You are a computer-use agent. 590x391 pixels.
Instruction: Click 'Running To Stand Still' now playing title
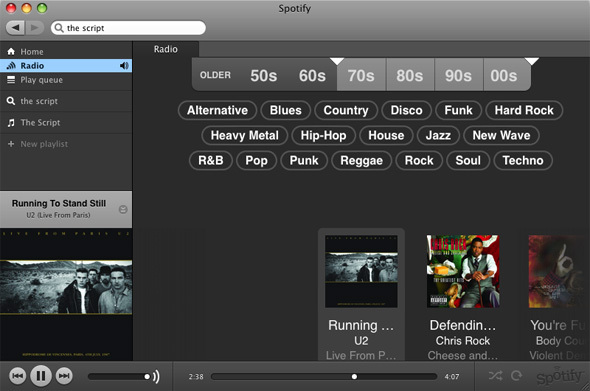point(59,203)
